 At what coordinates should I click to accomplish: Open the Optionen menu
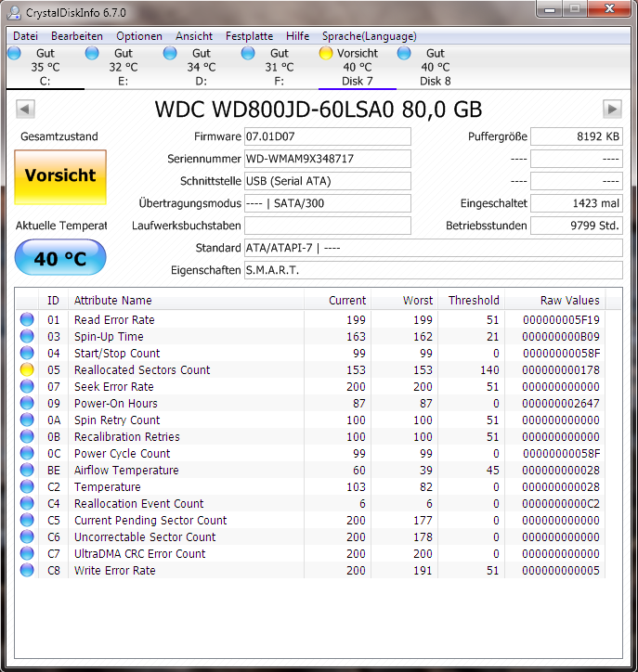[139, 36]
